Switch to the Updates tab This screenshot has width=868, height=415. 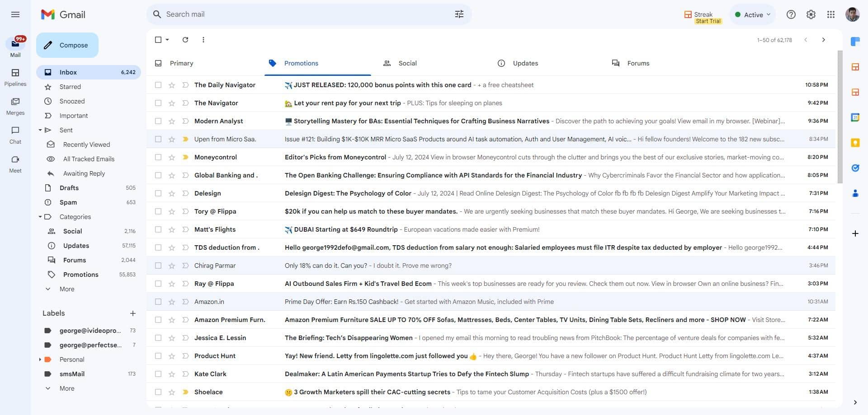click(x=518, y=63)
